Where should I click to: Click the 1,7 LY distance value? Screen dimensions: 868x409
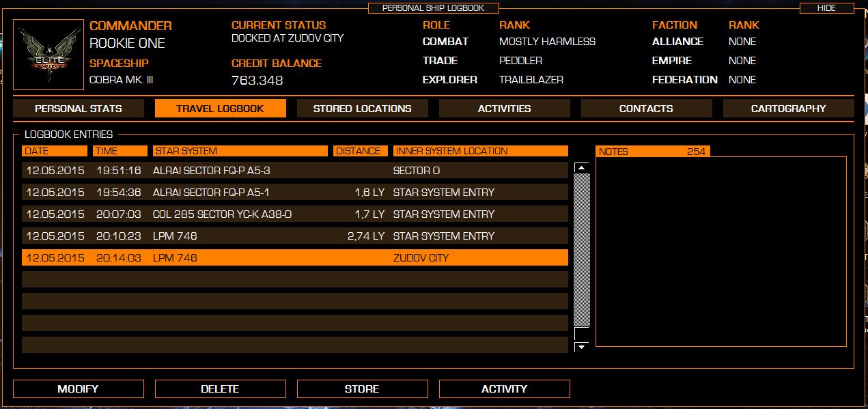point(369,214)
